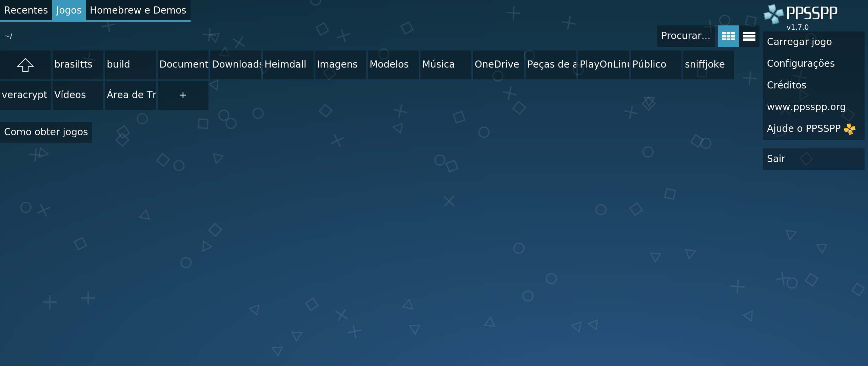Open the build folder
Image resolution: width=868 pixels, height=366 pixels.
(x=131, y=65)
